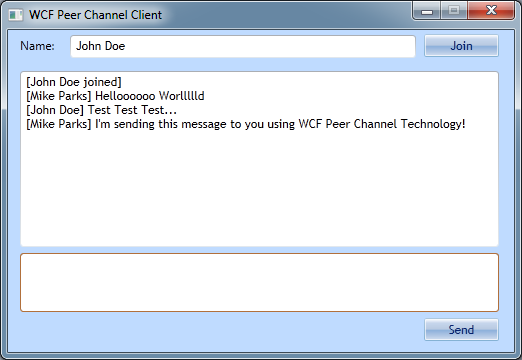Click the "[John Doe]" tag before Test
The image size is (522, 360).
[x=55, y=110]
